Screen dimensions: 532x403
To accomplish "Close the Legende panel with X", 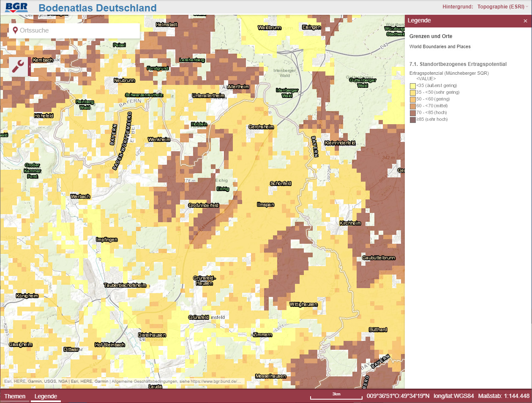I will pos(525,21).
